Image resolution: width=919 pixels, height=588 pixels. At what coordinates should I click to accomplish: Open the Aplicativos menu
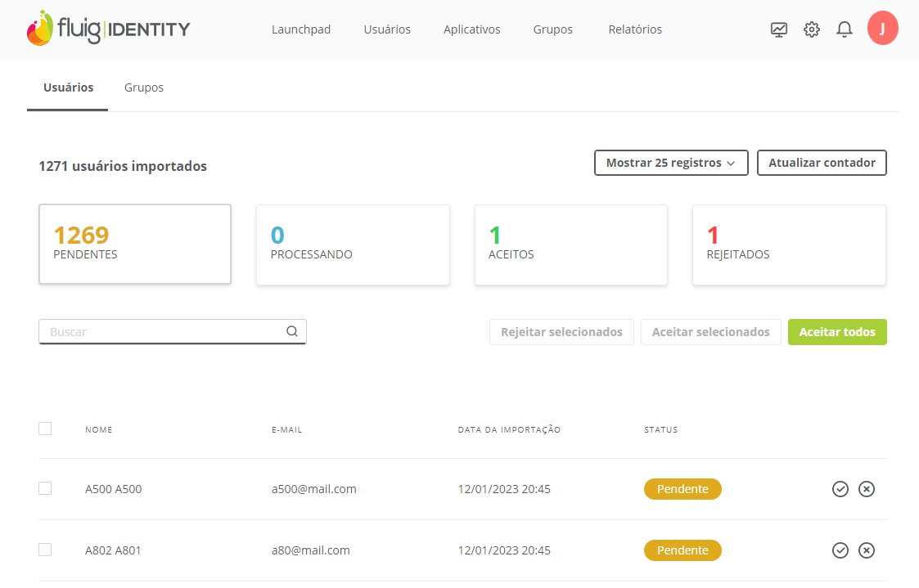(471, 29)
